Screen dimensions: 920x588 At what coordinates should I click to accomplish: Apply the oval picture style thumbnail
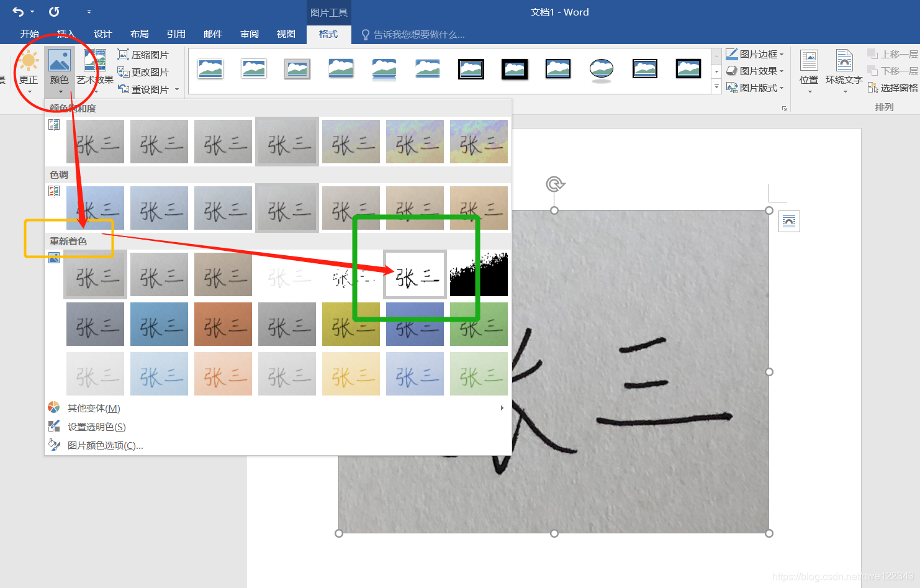pyautogui.click(x=602, y=70)
